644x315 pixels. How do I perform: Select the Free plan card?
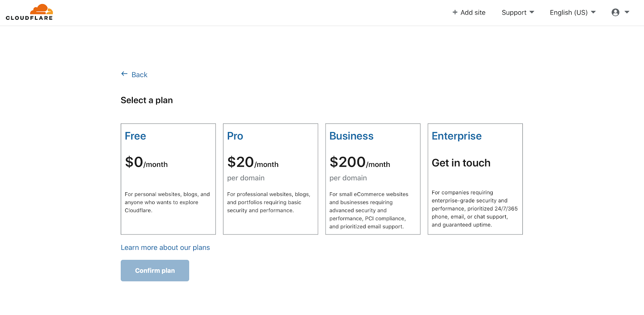pos(168,179)
